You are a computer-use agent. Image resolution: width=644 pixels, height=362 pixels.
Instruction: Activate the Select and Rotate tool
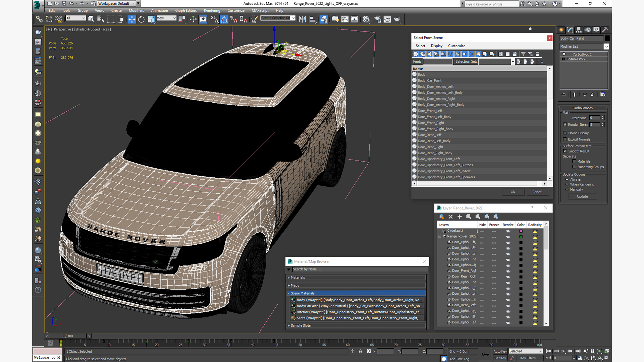tap(141, 19)
